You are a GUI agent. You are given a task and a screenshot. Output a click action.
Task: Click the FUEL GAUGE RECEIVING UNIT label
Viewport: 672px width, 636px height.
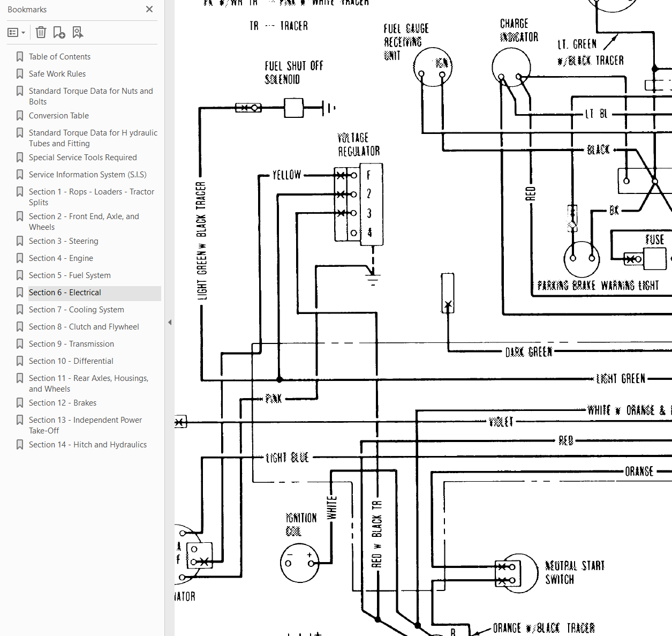(x=406, y=42)
